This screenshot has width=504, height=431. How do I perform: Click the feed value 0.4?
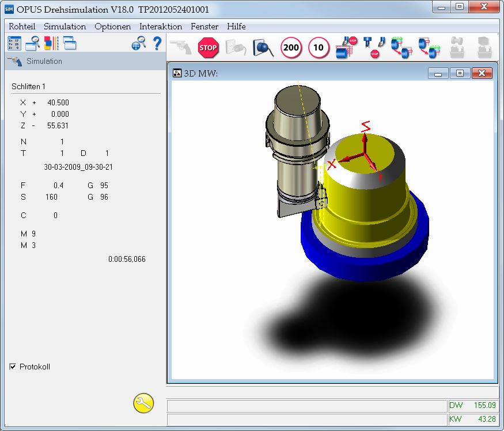(59, 185)
